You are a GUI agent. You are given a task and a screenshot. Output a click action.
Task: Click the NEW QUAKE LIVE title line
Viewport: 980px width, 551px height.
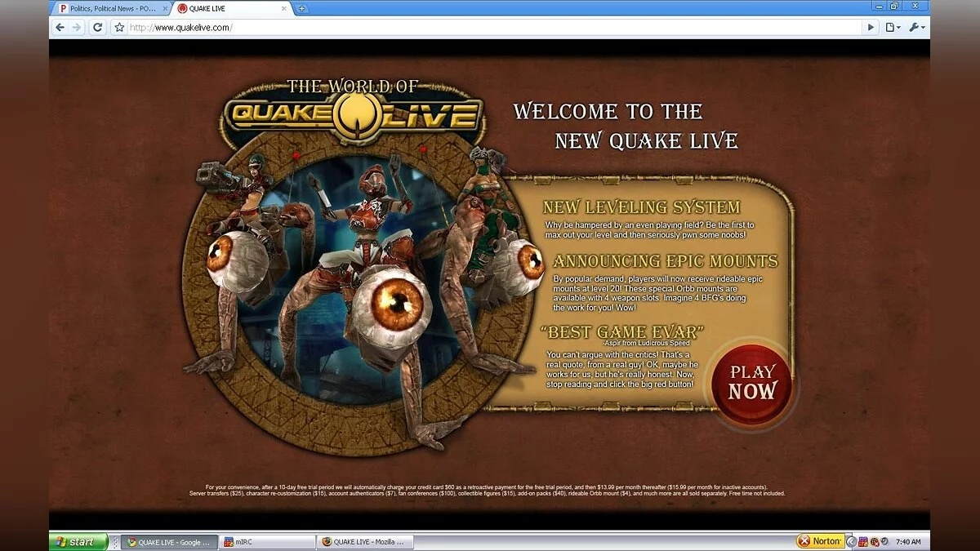646,141
